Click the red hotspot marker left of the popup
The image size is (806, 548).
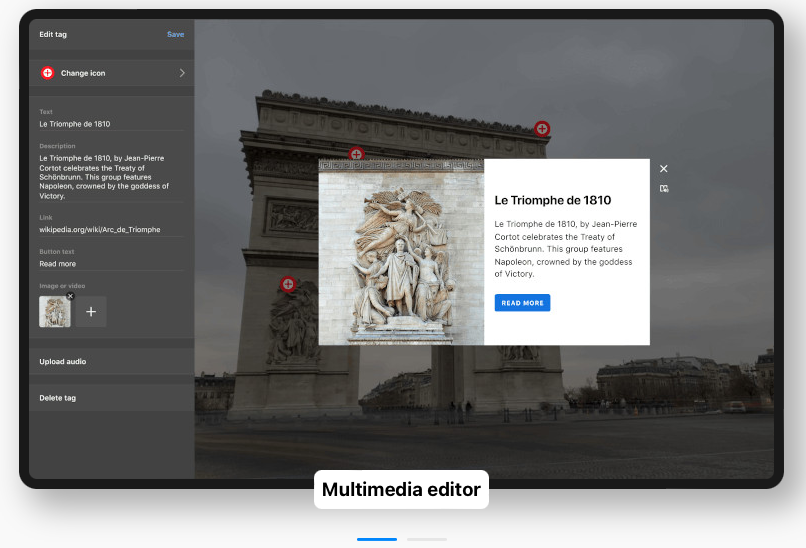288,285
